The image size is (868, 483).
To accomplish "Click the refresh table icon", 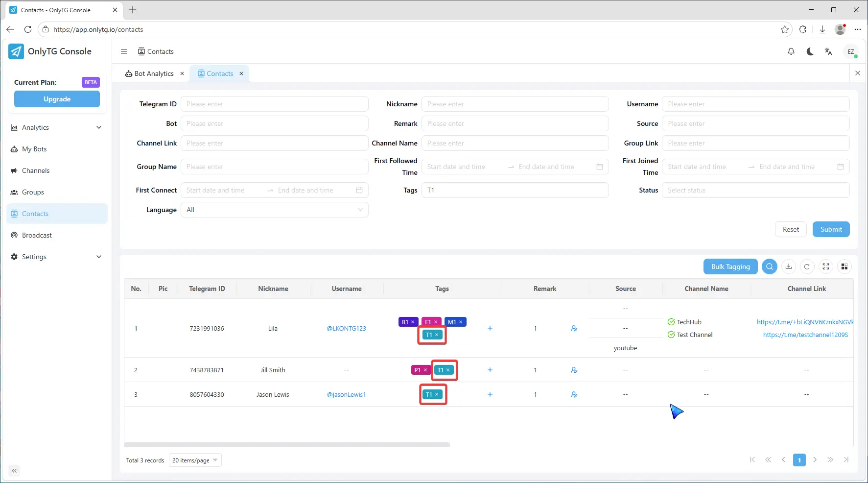I will (x=807, y=266).
